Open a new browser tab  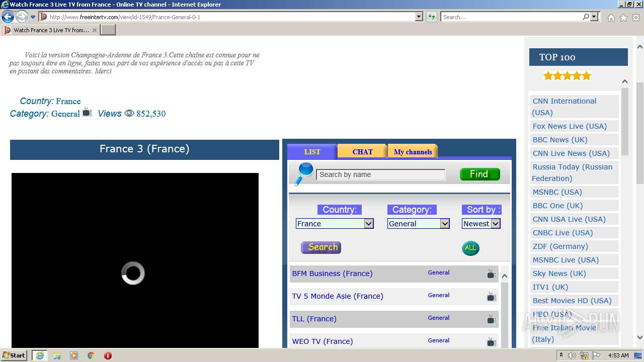(x=108, y=30)
